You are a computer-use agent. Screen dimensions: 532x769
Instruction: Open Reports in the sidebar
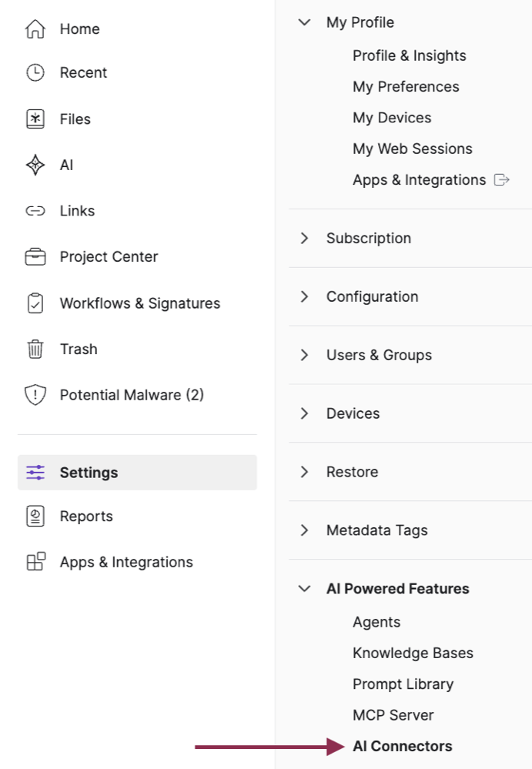point(86,517)
